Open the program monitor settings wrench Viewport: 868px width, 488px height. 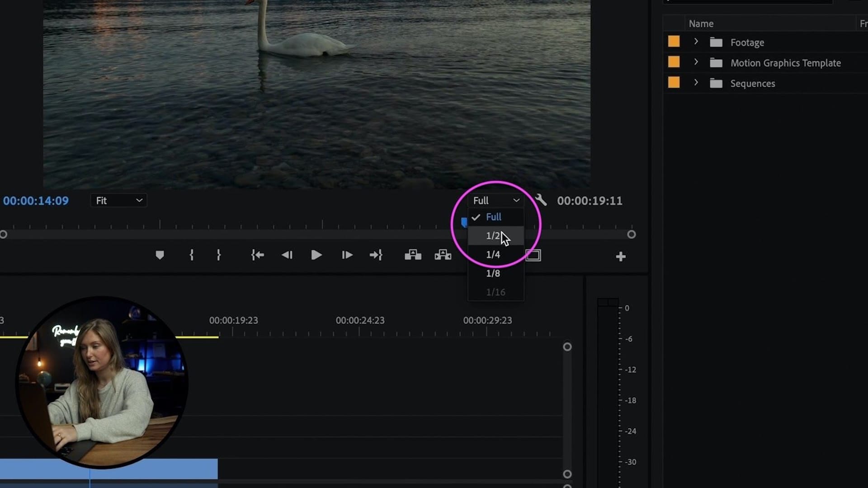(x=541, y=201)
